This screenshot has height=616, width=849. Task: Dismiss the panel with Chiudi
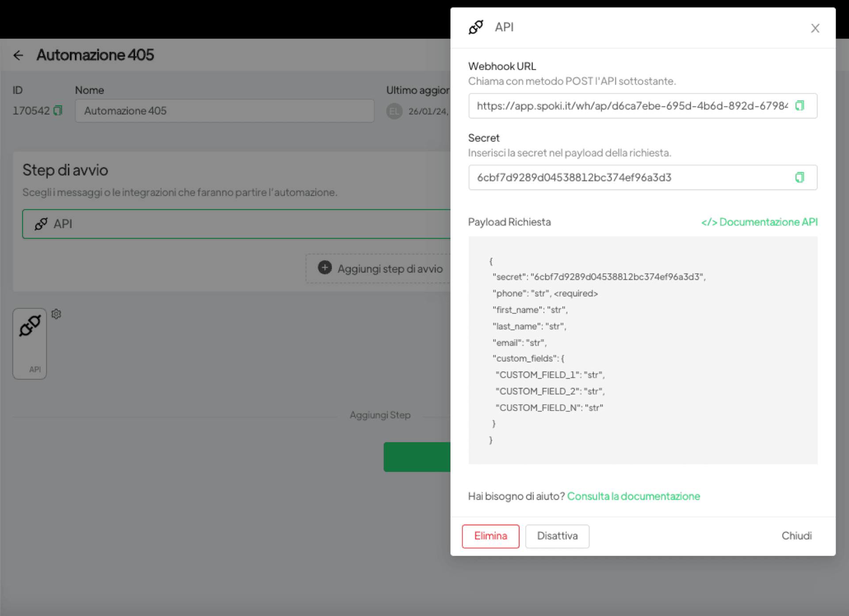pyautogui.click(x=796, y=536)
